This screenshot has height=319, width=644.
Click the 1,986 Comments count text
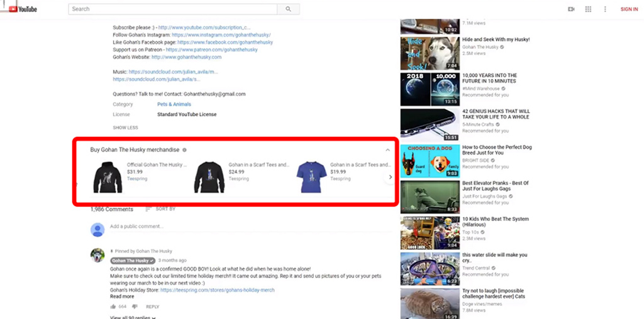112,209
